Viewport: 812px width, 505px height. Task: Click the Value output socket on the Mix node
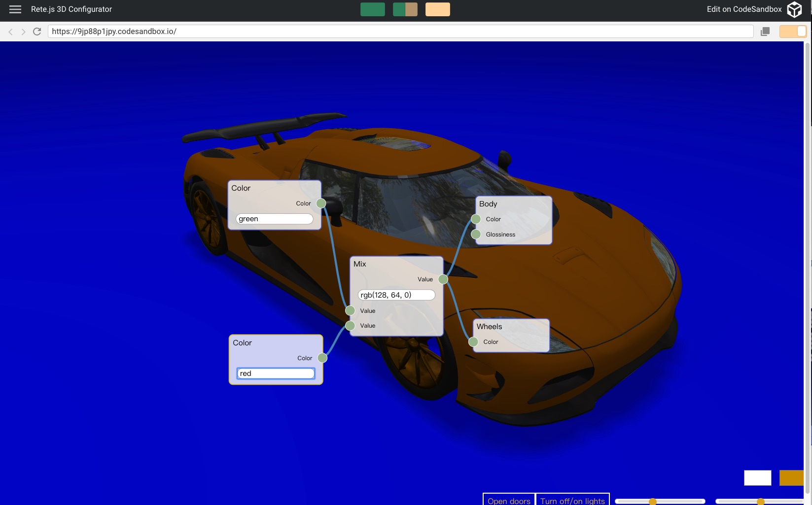[443, 279]
